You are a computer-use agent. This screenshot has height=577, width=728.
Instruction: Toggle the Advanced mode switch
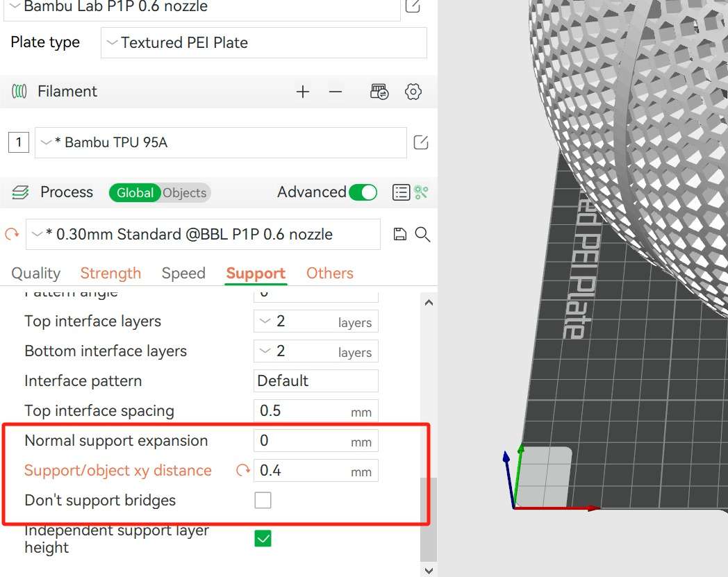363,192
